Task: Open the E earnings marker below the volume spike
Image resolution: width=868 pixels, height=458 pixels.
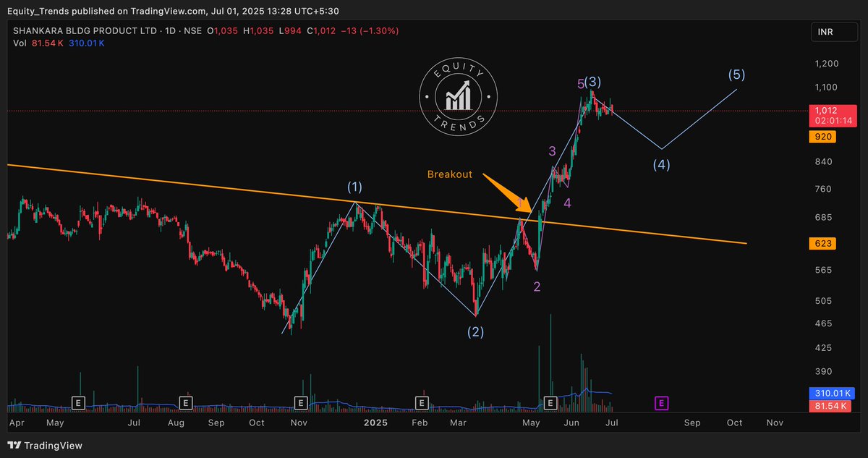Action: tap(550, 402)
